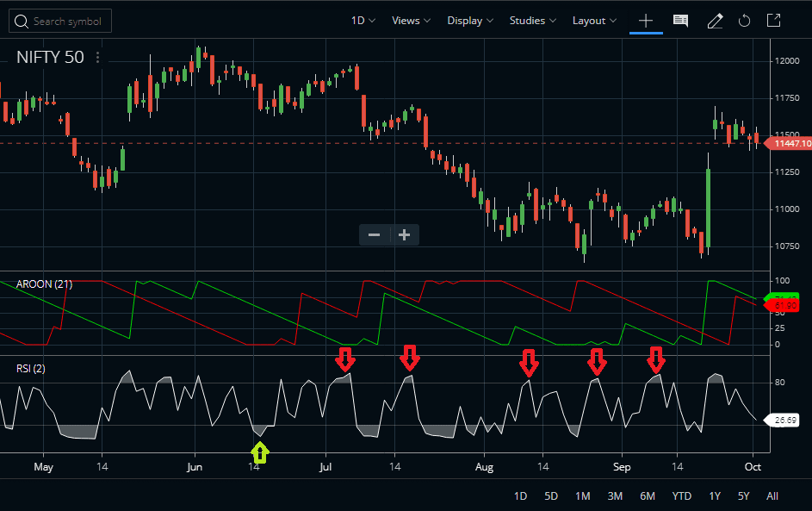812x511 pixels.
Task: Zoom in with the plus button
Action: pyautogui.click(x=405, y=234)
